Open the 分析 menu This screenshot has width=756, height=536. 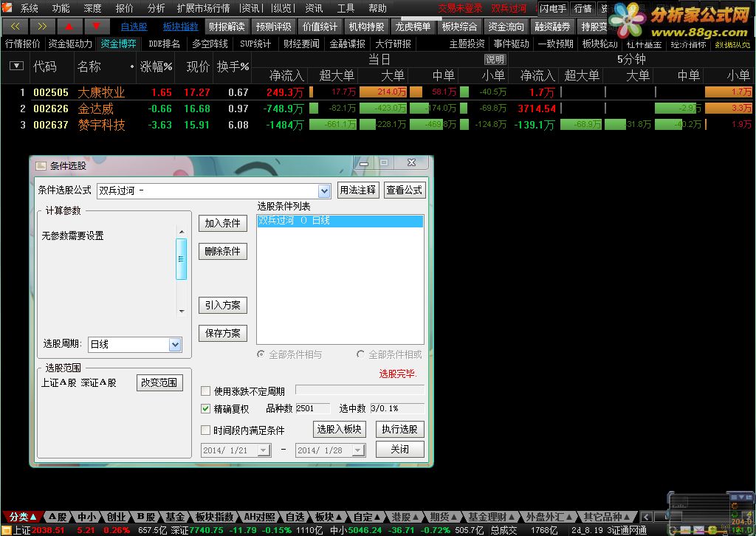(x=156, y=8)
